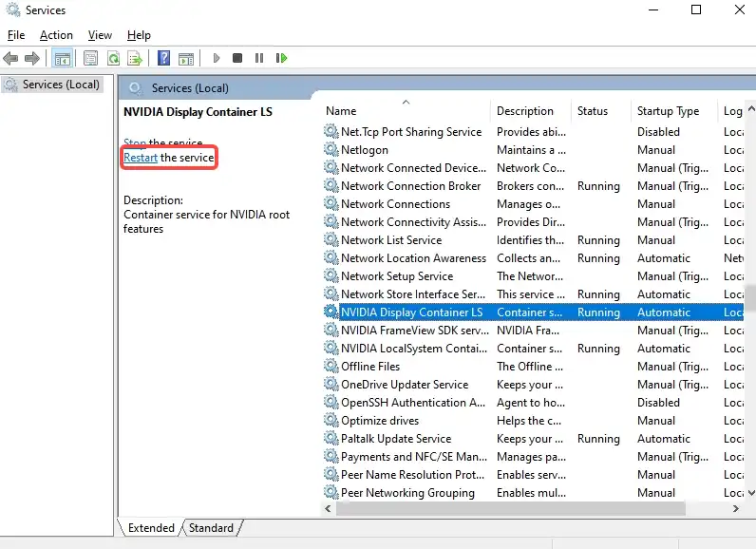Click gear icon beside Netlogon
756x549 pixels.
tap(331, 149)
